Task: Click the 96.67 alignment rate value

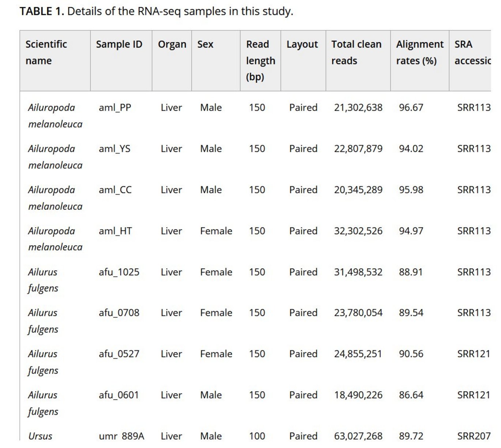Action: [411, 108]
